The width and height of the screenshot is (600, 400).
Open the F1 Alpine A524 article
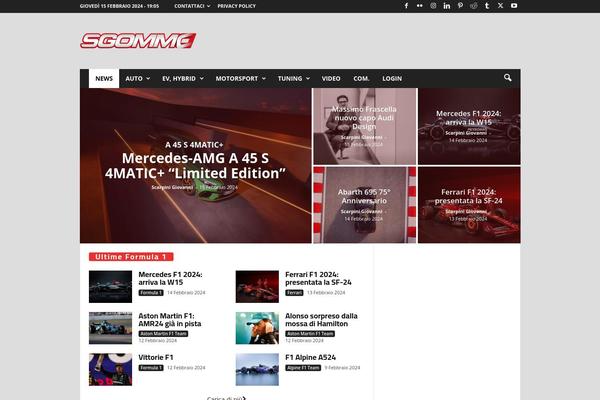(x=310, y=357)
